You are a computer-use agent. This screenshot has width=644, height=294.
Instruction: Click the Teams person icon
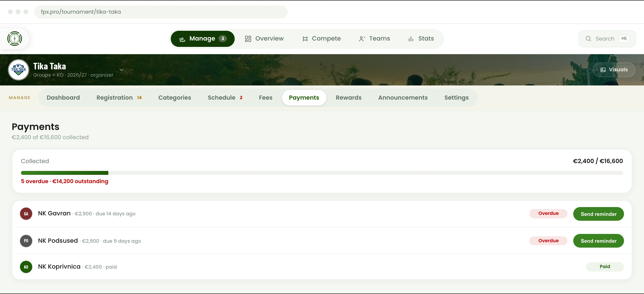(362, 39)
